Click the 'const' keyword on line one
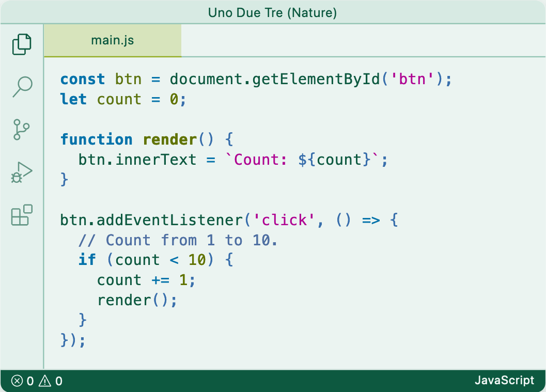546x392 pixels. 83,79
